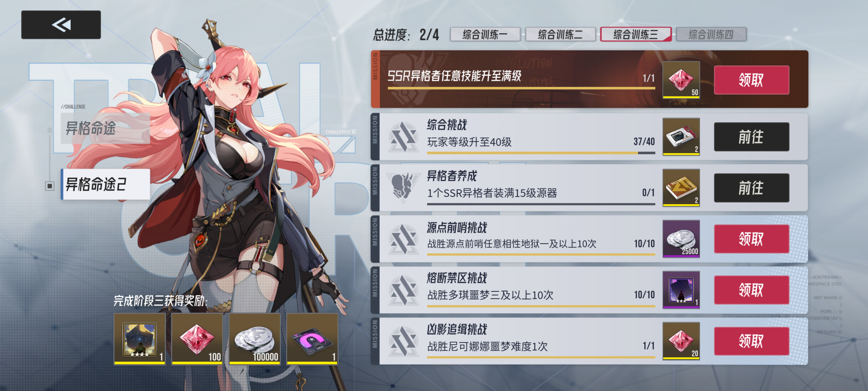Select 异格命途2 in the left list
This screenshot has height=391, width=868.
[x=105, y=184]
